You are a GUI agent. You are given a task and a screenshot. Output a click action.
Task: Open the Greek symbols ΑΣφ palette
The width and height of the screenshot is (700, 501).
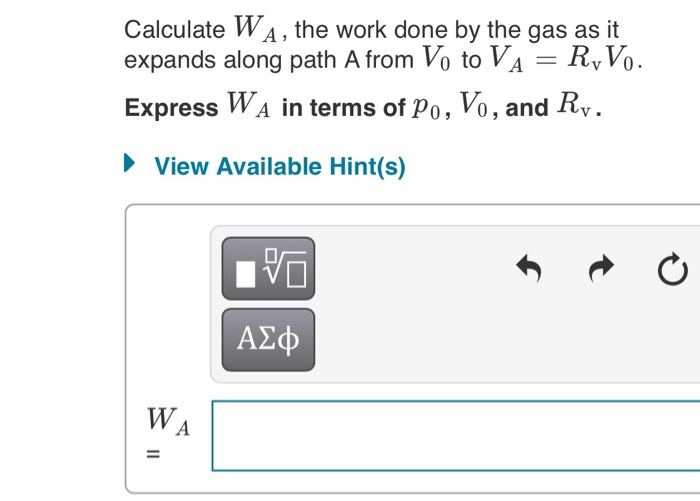[x=267, y=341]
